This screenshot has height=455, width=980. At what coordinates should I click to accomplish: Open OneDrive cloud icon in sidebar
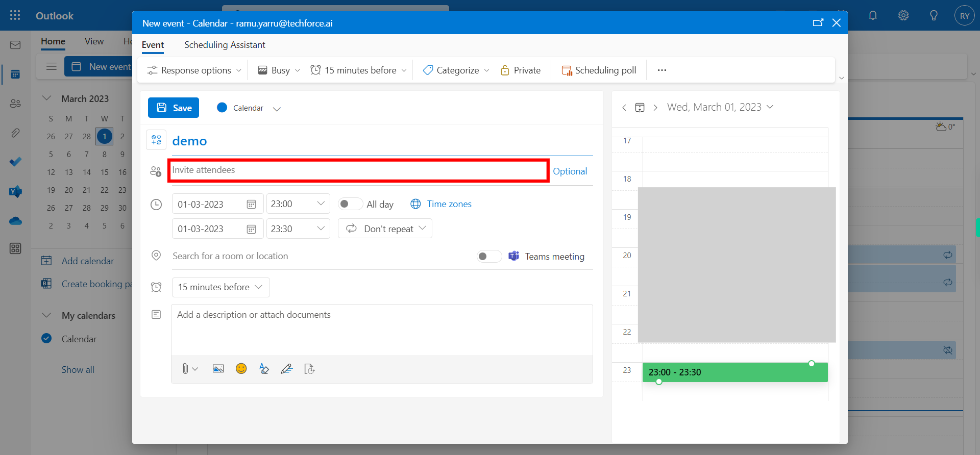[x=15, y=221]
